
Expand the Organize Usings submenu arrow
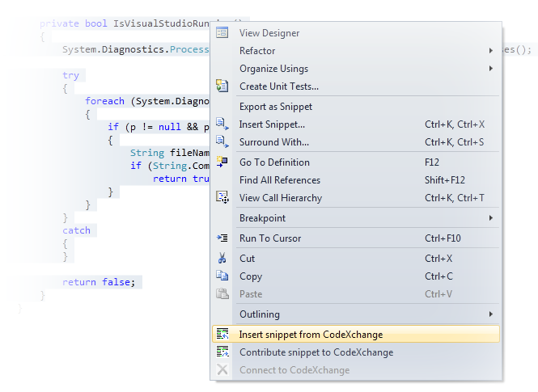point(491,69)
